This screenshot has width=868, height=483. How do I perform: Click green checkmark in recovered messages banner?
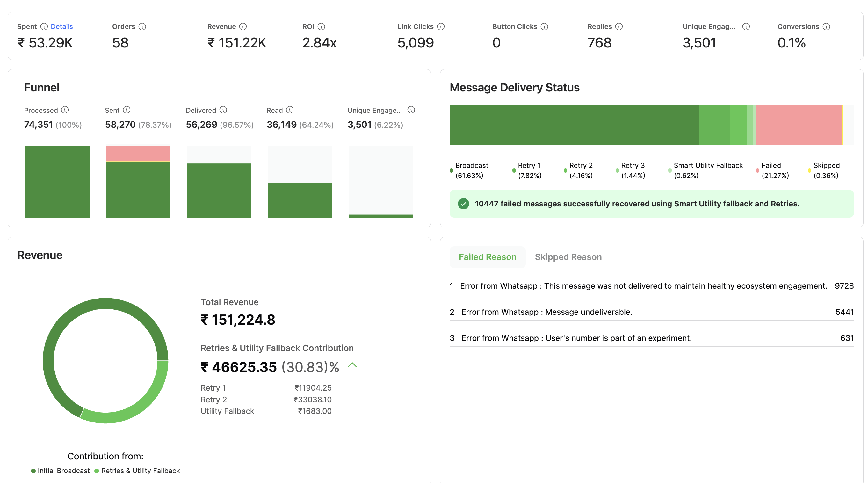(463, 204)
